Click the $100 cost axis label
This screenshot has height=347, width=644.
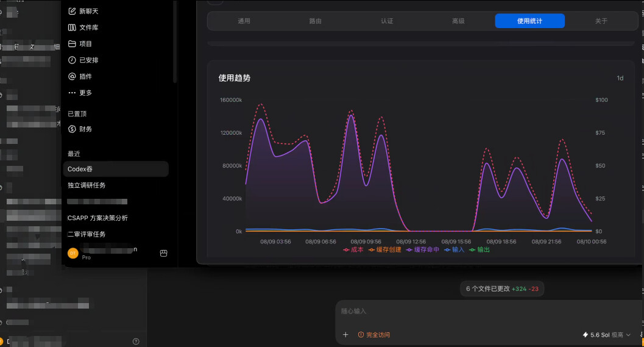point(602,100)
